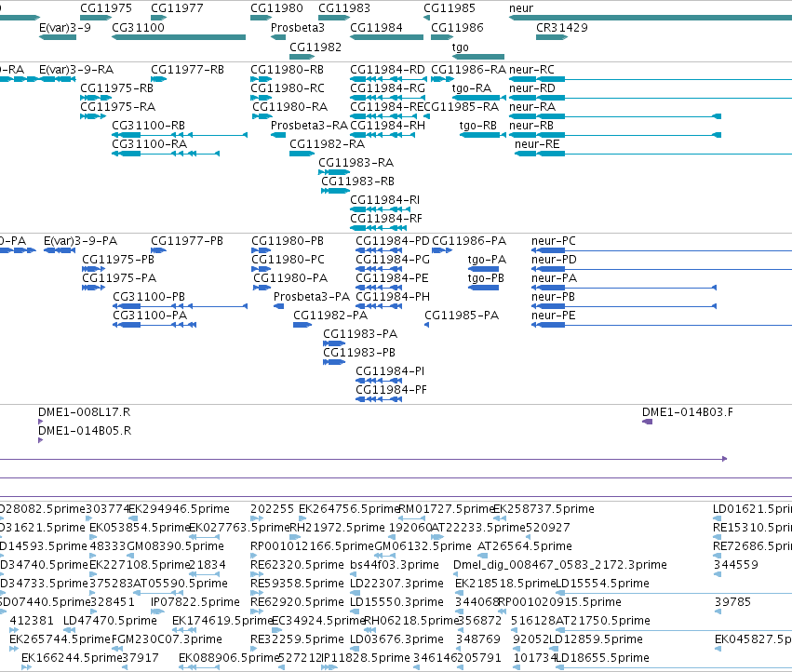Click protein neur-PE
792x672 pixels.
coord(553,316)
